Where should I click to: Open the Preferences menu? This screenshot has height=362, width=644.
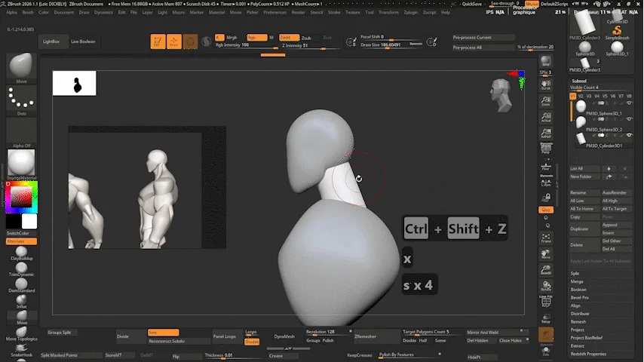[x=274, y=12]
